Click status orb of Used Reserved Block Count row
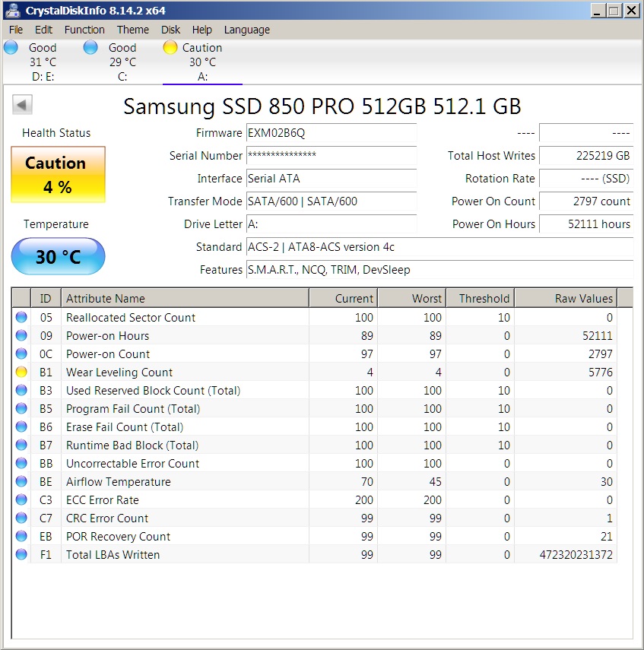 (x=21, y=390)
